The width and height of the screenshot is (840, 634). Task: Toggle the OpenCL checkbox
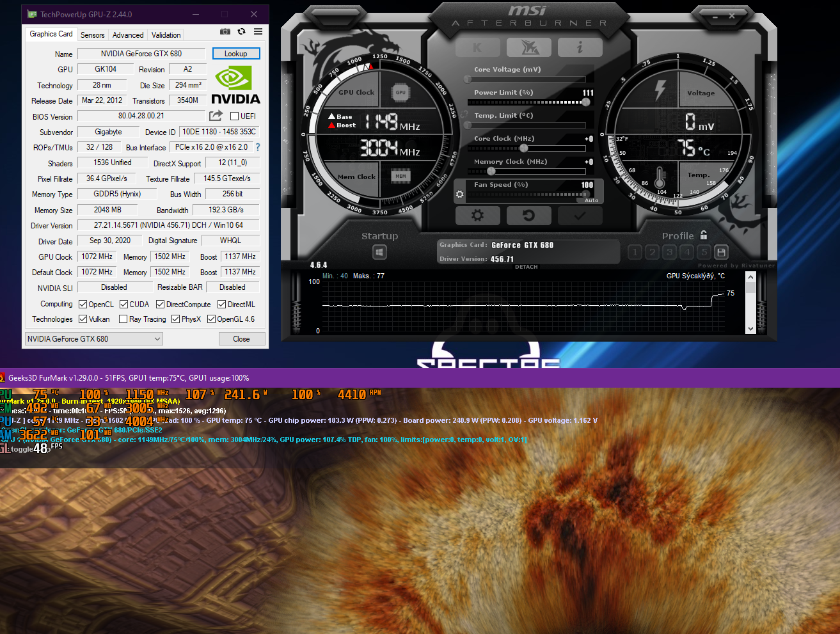pos(83,305)
